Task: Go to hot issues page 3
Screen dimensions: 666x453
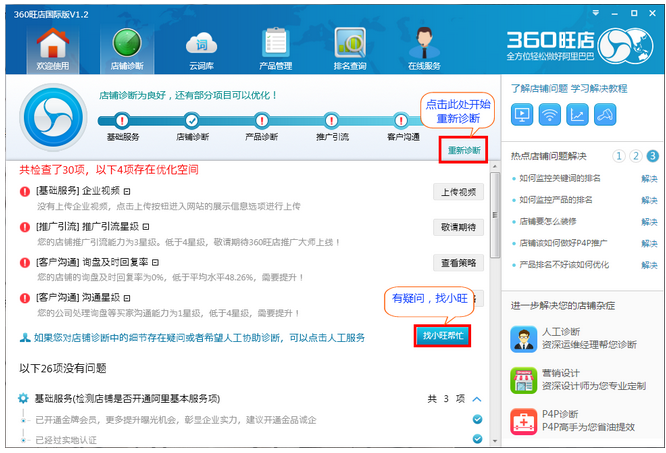Action: 652,156
